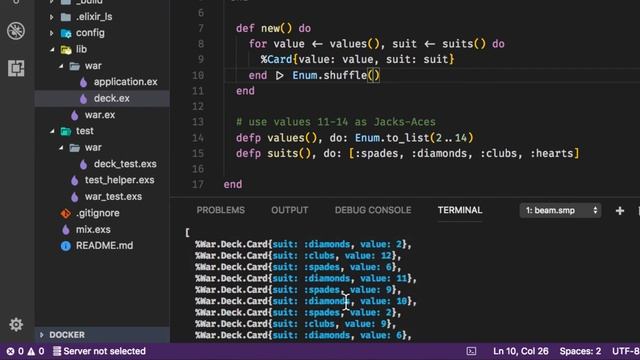Open war_test.exs file

pos(113,197)
